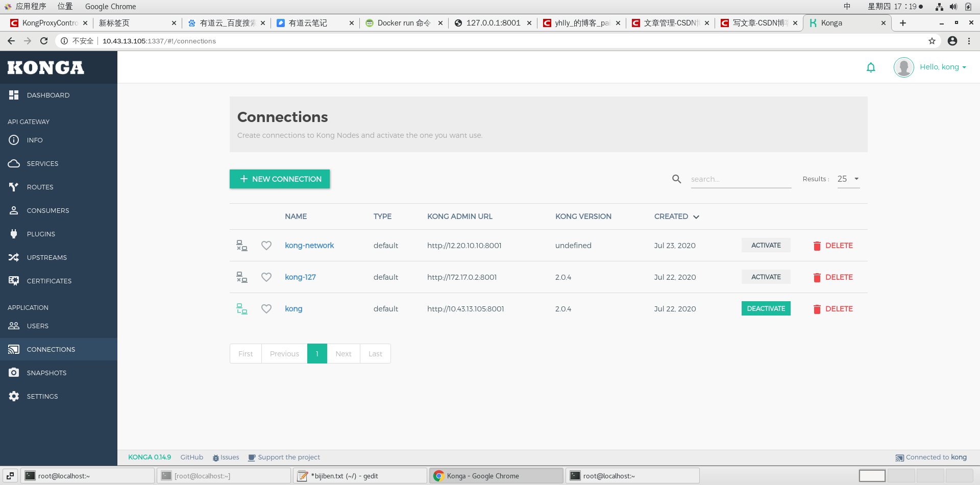The width and height of the screenshot is (980, 485).
Task: Click the notifications bell icon
Action: click(871, 67)
